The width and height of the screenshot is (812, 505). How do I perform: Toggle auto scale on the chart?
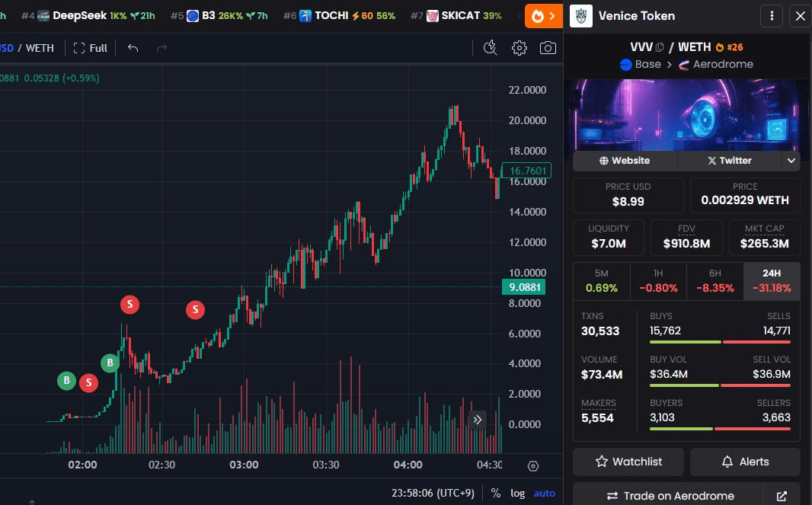(x=545, y=493)
